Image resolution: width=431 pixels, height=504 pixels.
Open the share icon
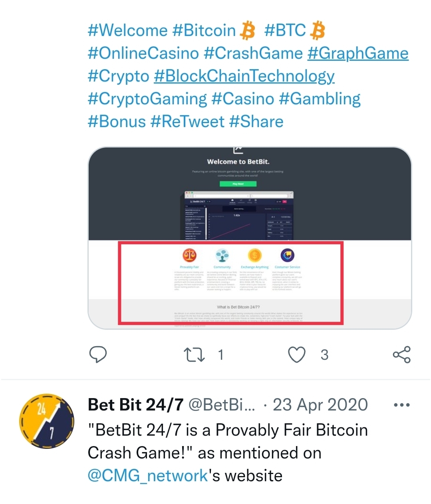[401, 355]
